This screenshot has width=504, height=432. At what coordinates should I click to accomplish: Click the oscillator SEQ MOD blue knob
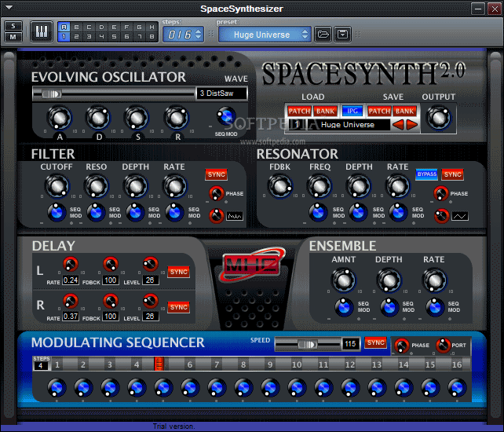tap(226, 116)
